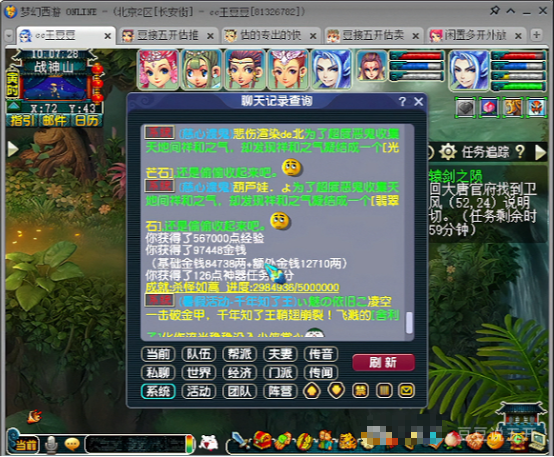Click the player portrait at top right

tap(469, 70)
